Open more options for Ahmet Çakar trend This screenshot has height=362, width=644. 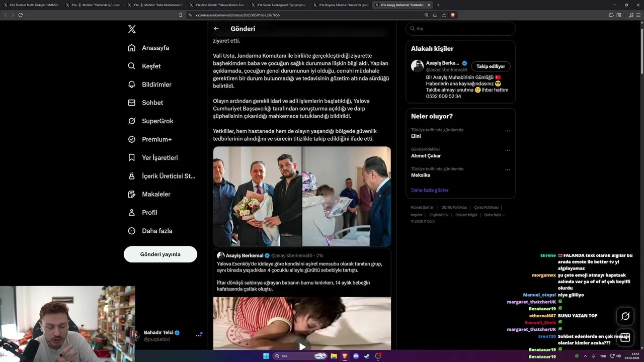[x=507, y=150]
